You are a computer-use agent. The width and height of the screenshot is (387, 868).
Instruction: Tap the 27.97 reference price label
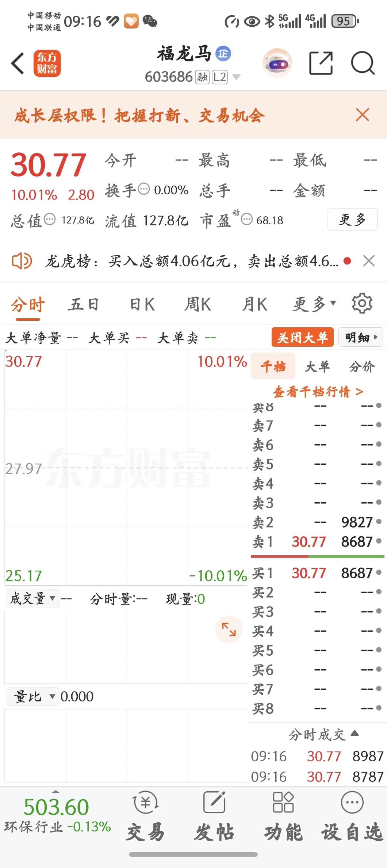coord(23,468)
